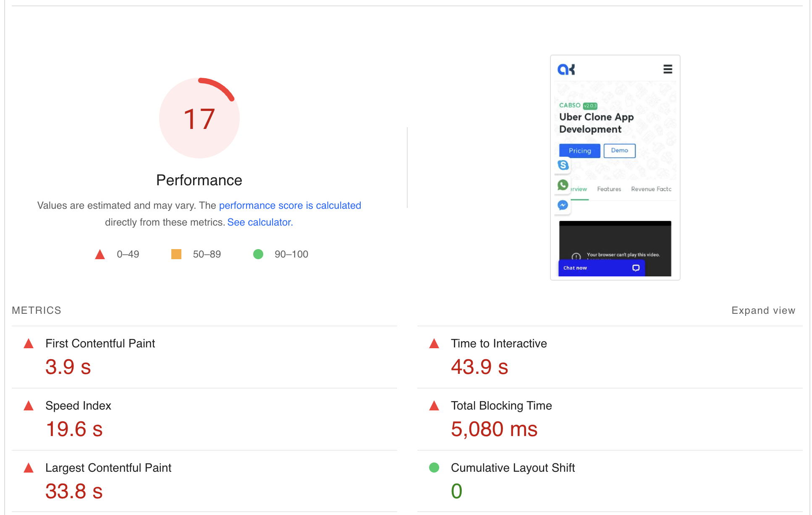
Task: Click the red triangle beside Total Blocking Time
Action: click(x=434, y=406)
